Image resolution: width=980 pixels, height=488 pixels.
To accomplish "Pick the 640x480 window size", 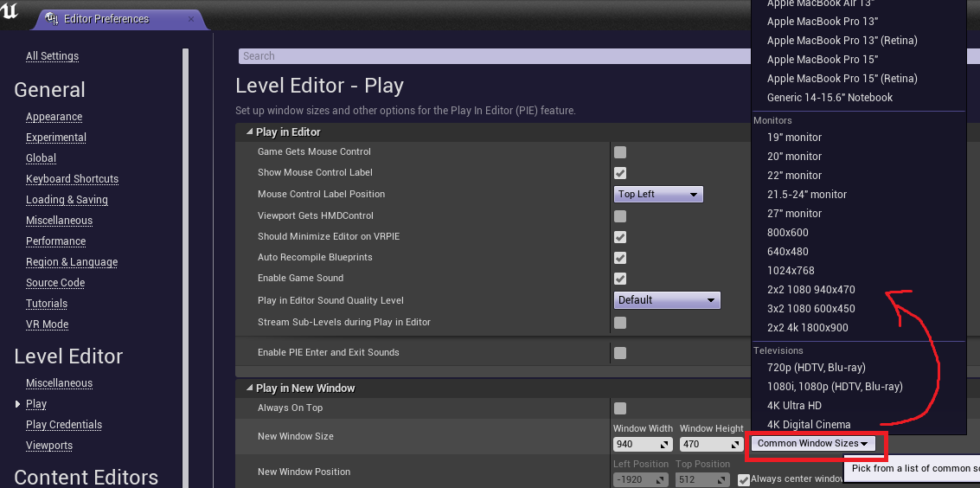I will click(x=787, y=252).
